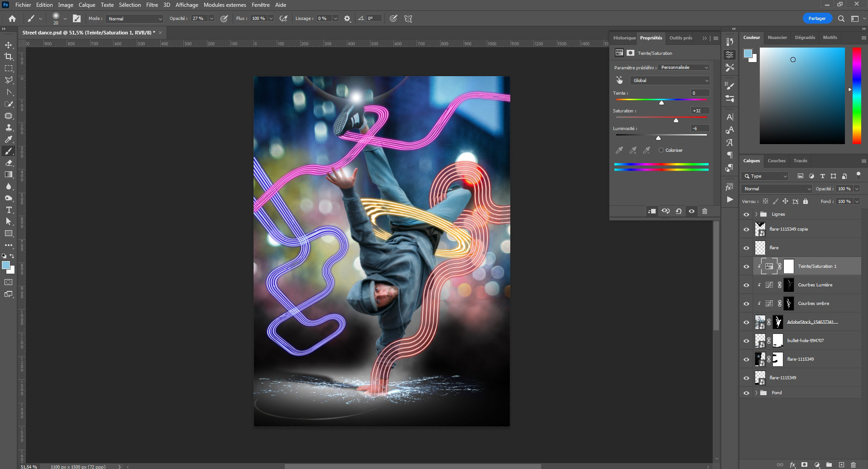868x469 pixels.
Task: Select the Gradient tool
Action: tap(9, 174)
